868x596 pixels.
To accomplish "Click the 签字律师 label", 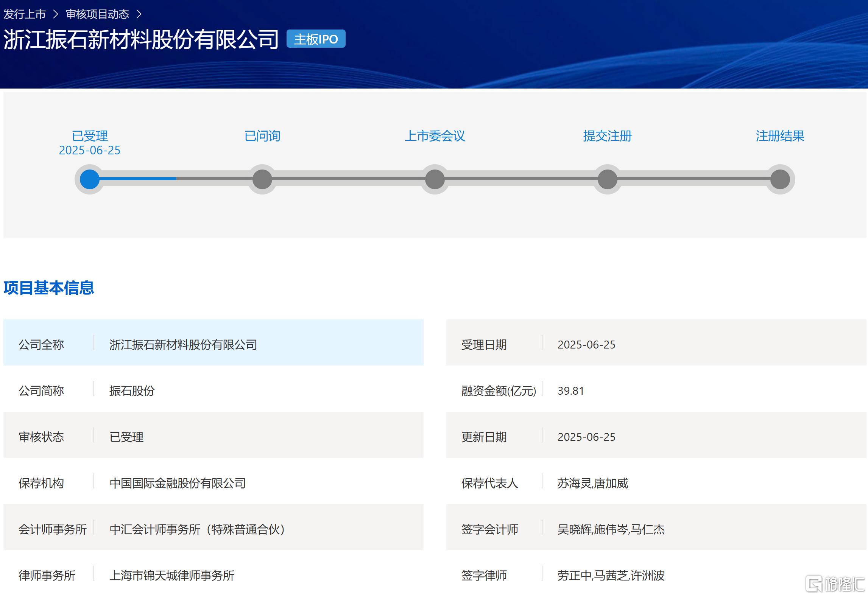I will 484,575.
